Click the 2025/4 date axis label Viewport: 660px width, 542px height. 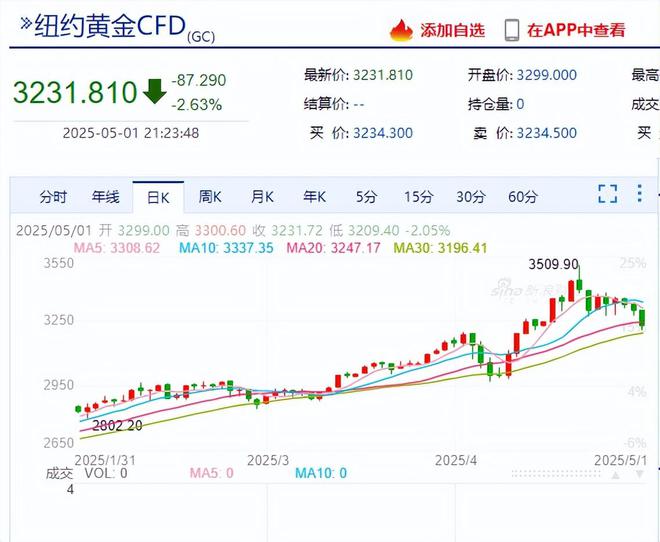click(x=456, y=460)
